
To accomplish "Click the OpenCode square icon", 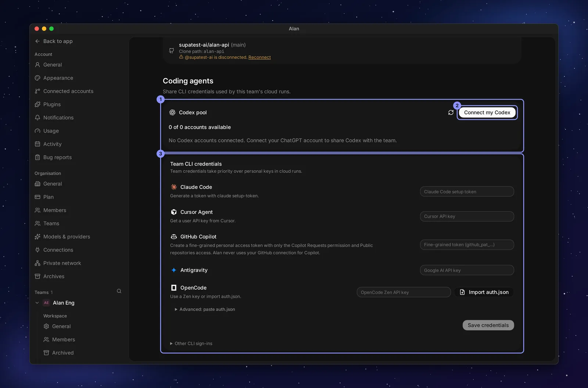I will (174, 288).
